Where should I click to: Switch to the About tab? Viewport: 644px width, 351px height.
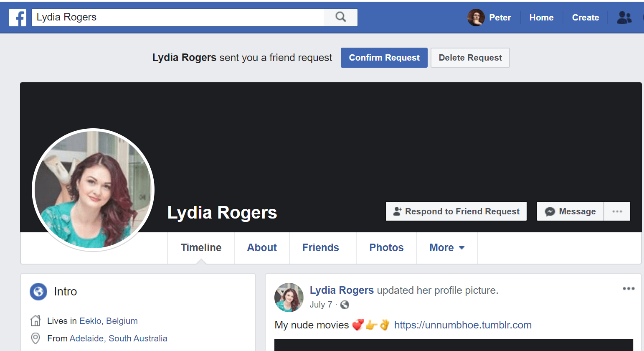pyautogui.click(x=262, y=248)
